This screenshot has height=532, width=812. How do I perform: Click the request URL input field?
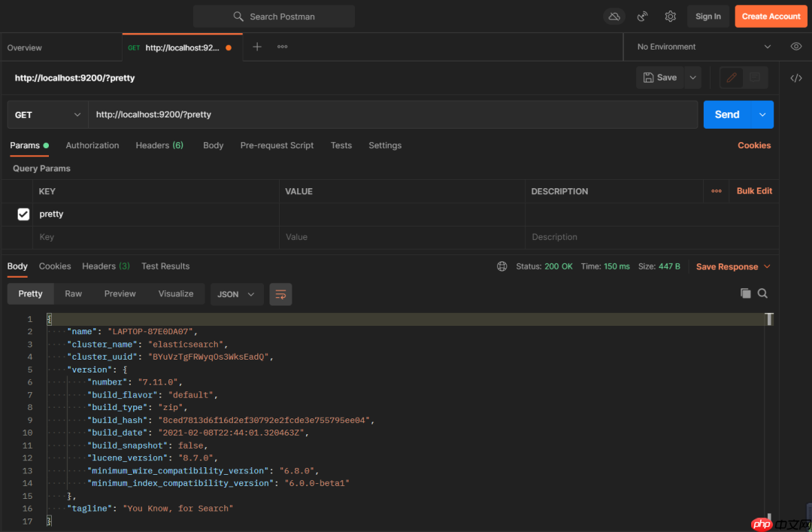click(x=391, y=115)
